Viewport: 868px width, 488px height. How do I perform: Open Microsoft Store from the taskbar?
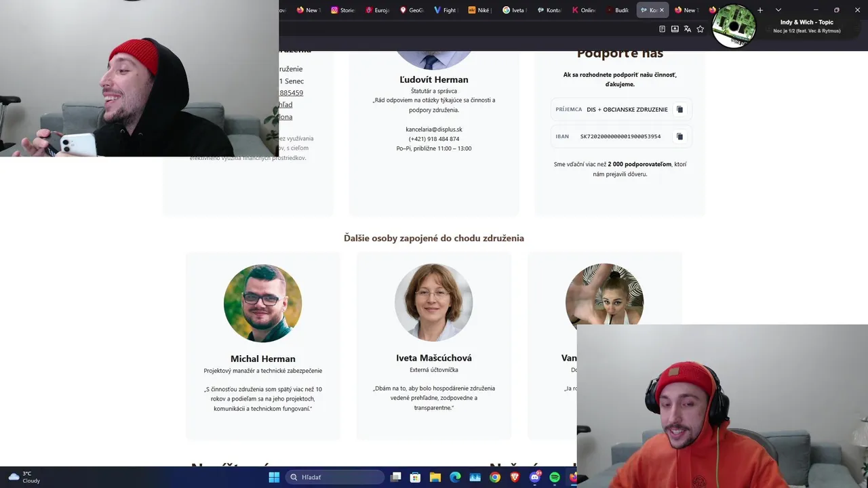[416, 477]
